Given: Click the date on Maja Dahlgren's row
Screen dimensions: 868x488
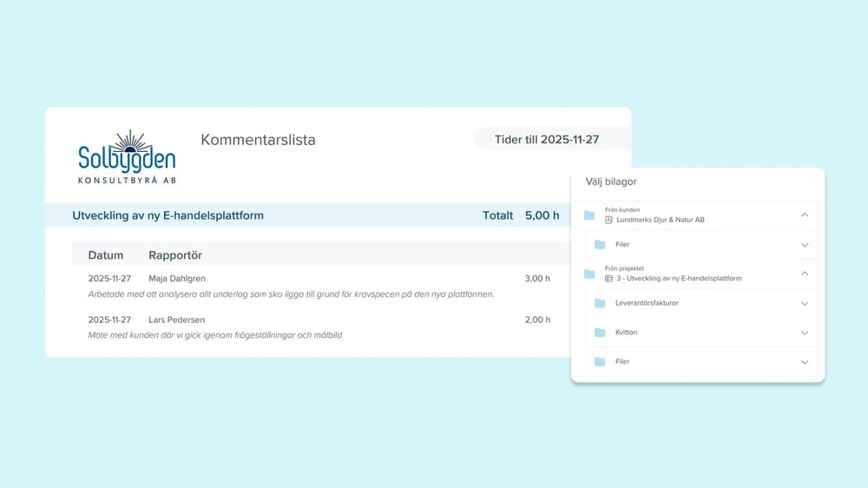Looking at the screenshot, I should (x=109, y=279).
